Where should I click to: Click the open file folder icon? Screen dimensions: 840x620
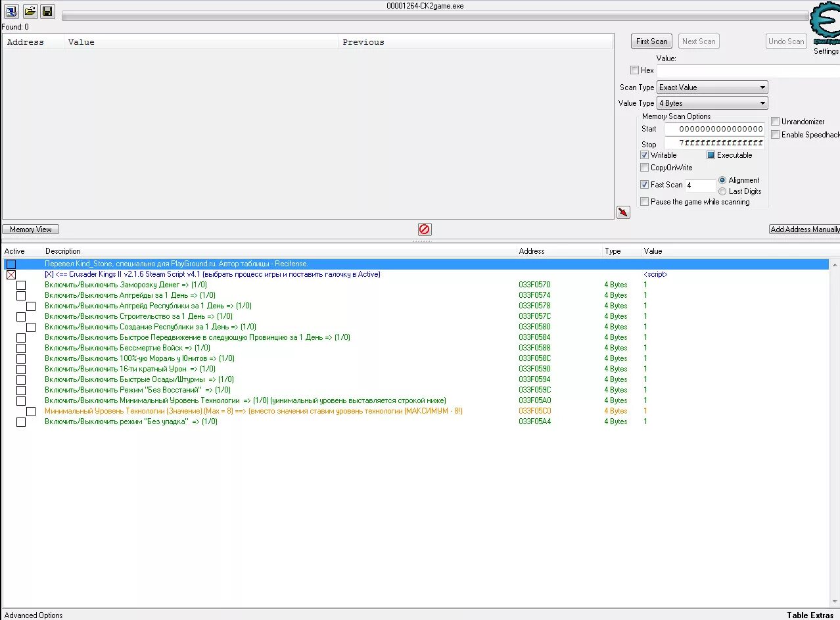pyautogui.click(x=30, y=11)
